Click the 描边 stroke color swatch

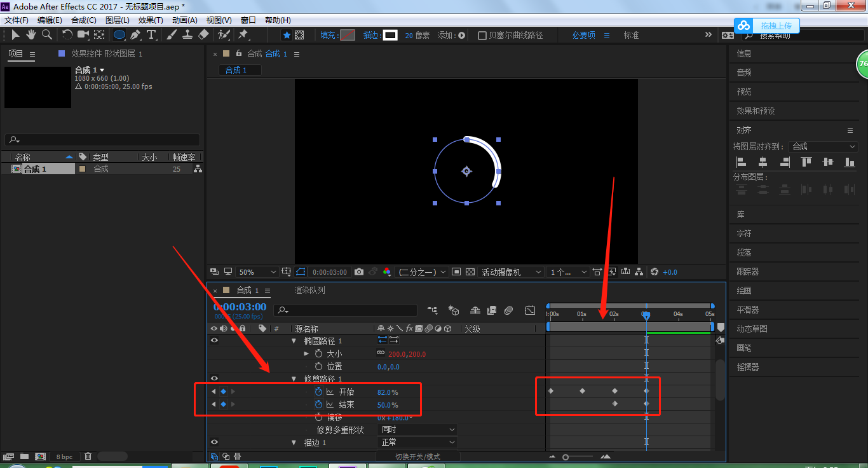(x=390, y=36)
